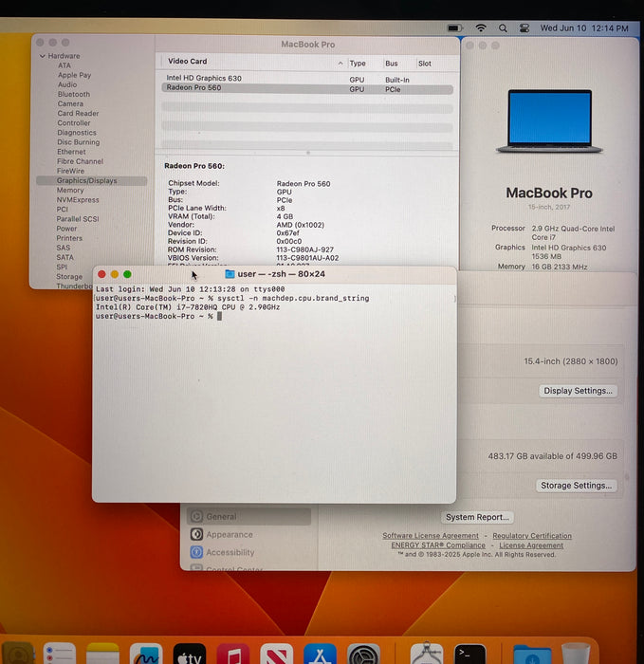
Task: Select Printers in the hardware list
Action: point(69,238)
